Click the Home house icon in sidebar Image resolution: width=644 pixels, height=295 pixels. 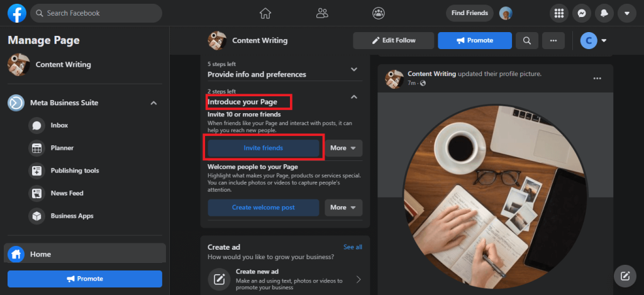coord(16,254)
